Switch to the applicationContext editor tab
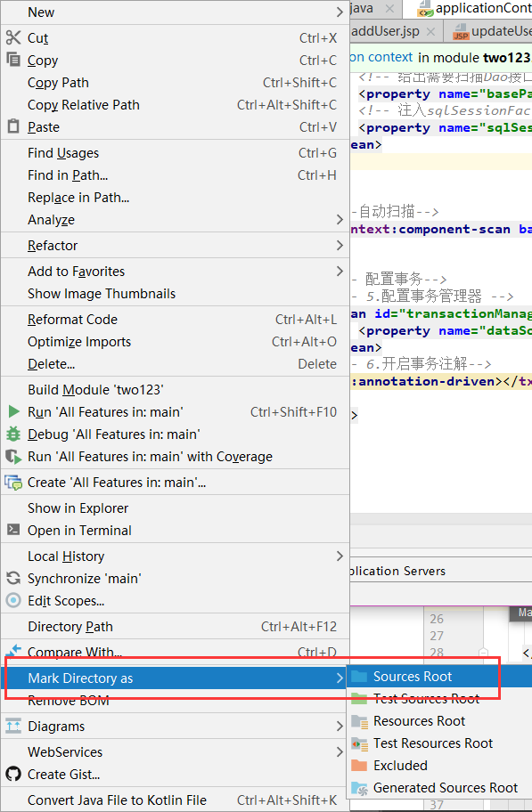Image resolution: width=532 pixels, height=812 pixels. click(x=468, y=8)
